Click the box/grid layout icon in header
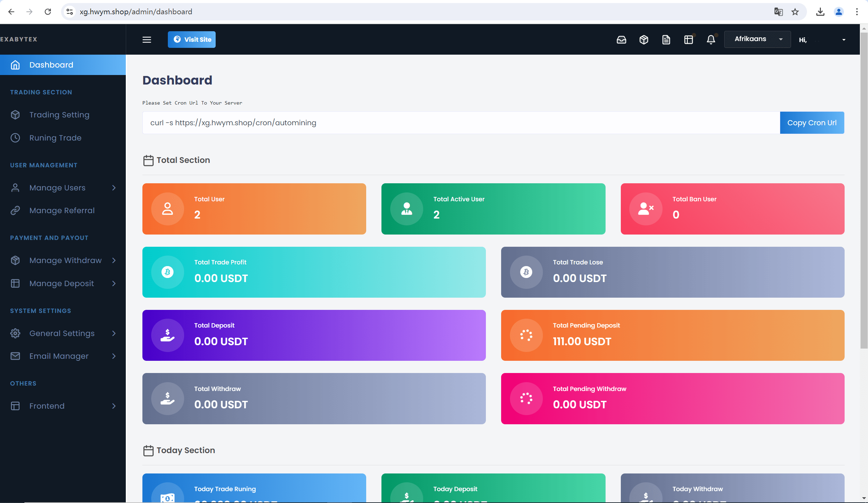The image size is (868, 503). tap(688, 39)
